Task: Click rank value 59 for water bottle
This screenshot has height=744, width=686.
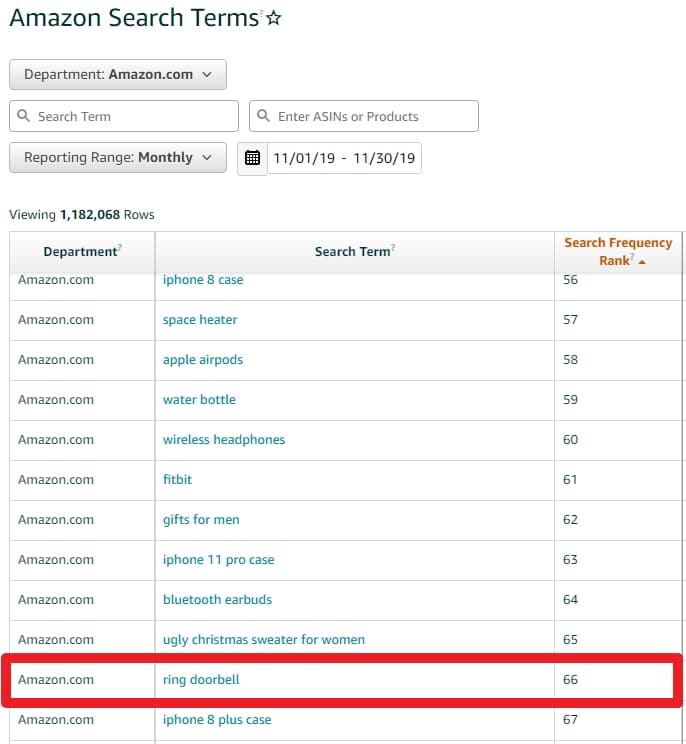Action: 570,400
